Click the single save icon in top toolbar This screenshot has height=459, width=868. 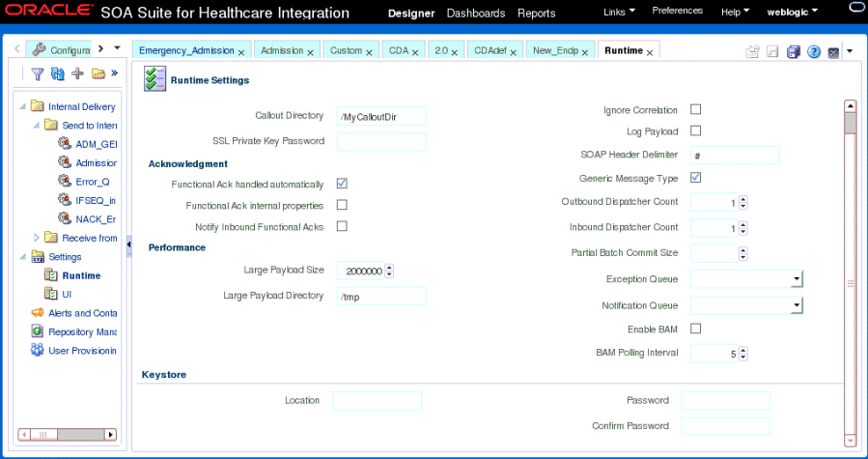coord(772,51)
